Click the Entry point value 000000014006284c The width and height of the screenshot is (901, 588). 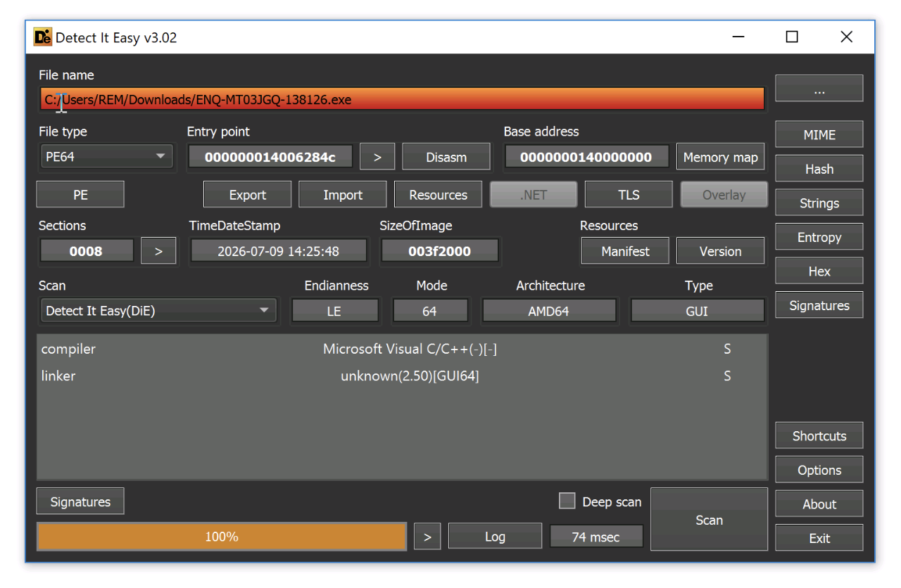pos(270,157)
